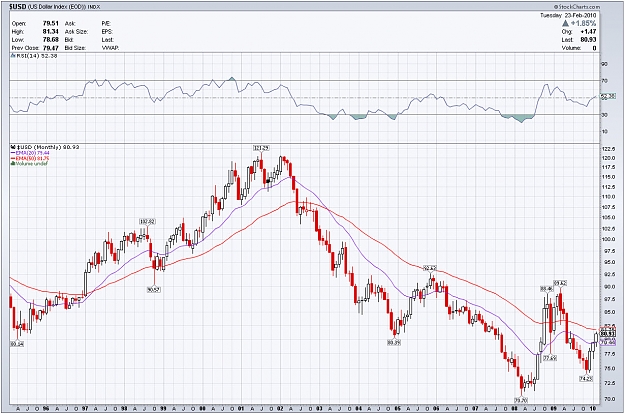Click the RSI(14) 52.38 indicator label
Screen dimensions: 625x414
36,56
